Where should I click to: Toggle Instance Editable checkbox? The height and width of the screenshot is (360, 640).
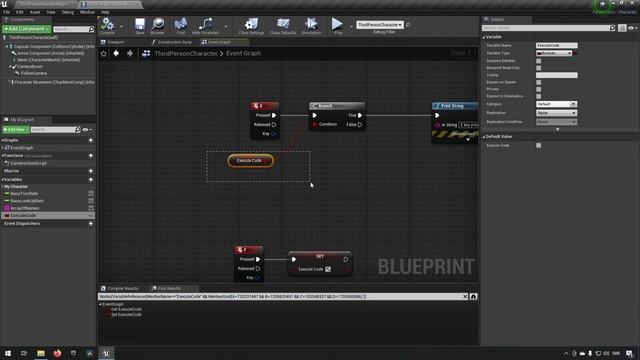539,61
